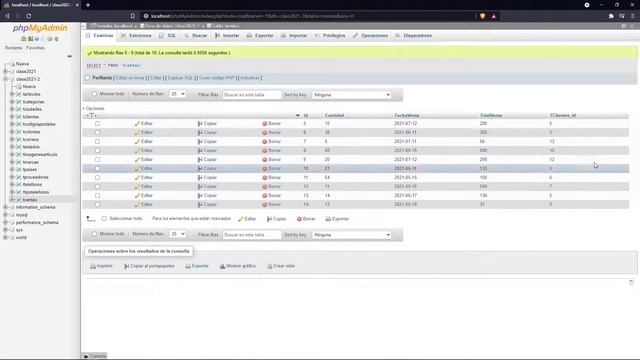Click browser back arrow
This screenshot has width=640, height=360.
(x=7, y=16)
